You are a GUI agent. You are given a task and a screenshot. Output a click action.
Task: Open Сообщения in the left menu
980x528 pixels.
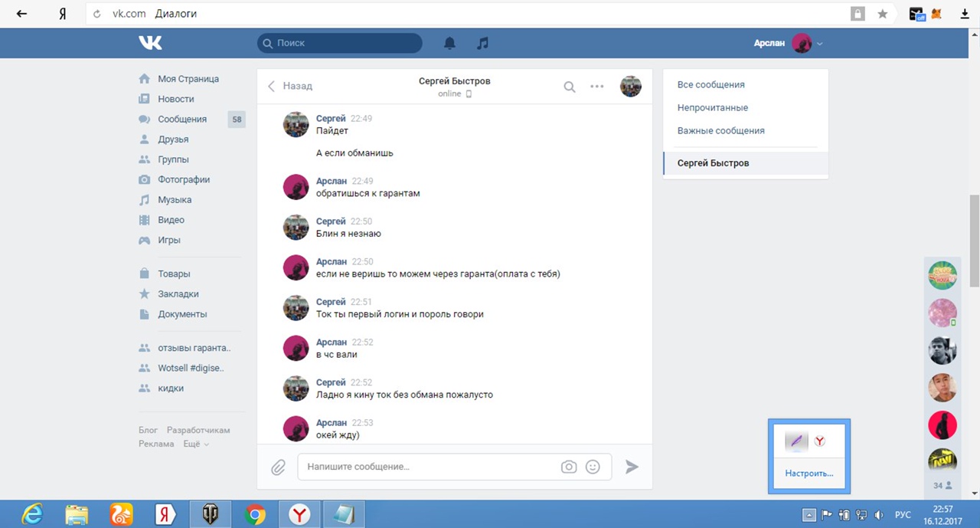pyautogui.click(x=182, y=120)
